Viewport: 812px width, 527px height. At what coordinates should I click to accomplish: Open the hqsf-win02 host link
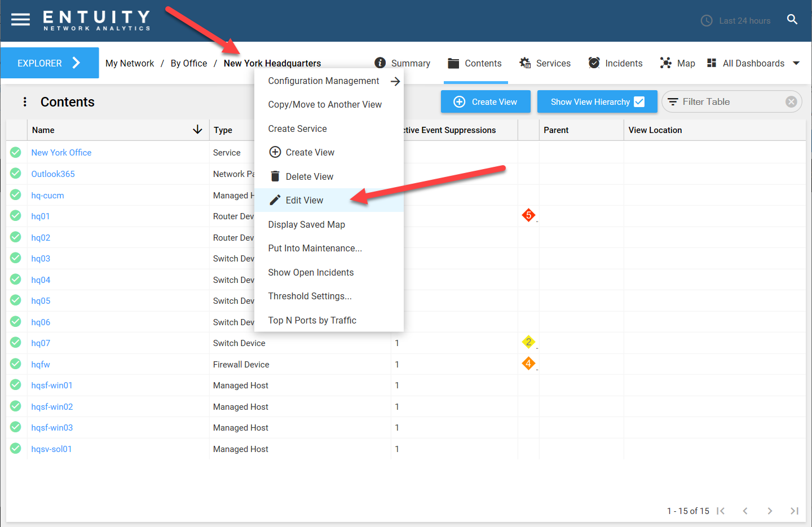point(52,406)
